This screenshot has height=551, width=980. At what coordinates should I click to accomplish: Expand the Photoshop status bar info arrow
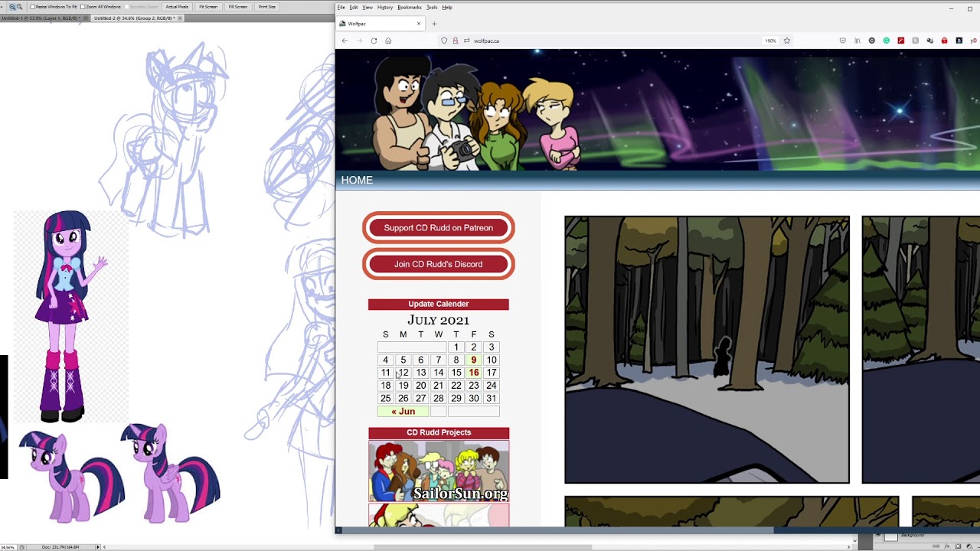[x=98, y=547]
